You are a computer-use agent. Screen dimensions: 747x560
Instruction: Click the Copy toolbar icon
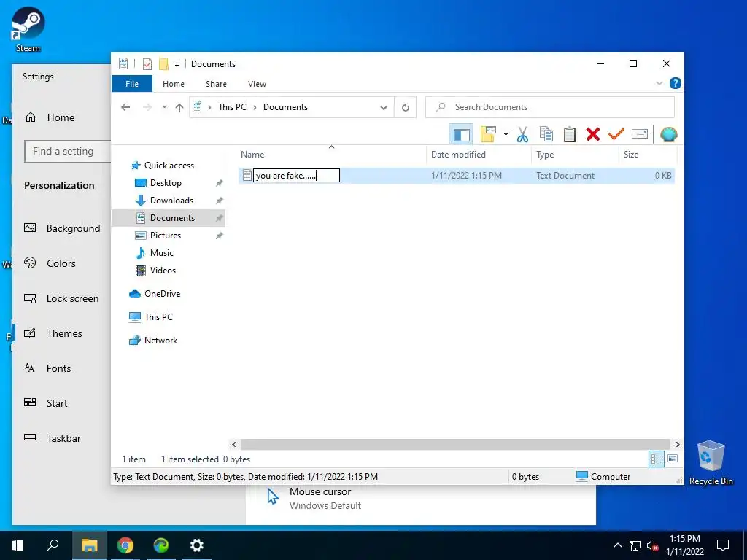pyautogui.click(x=546, y=135)
